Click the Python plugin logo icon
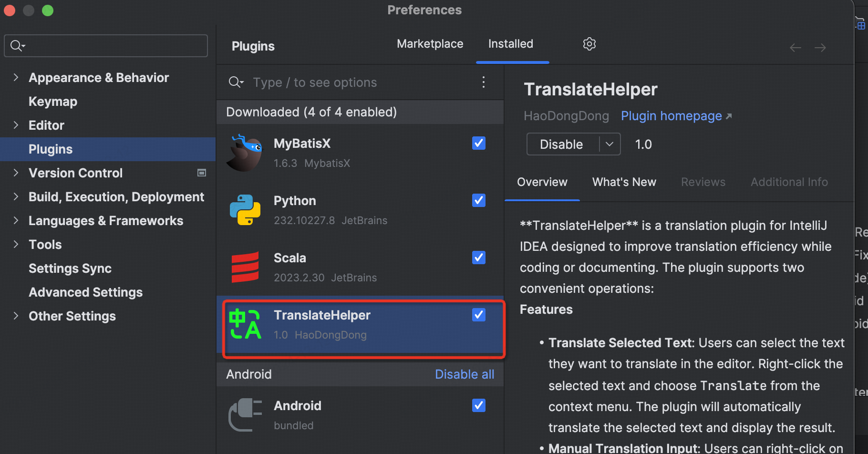The height and width of the screenshot is (454, 868). click(x=245, y=210)
